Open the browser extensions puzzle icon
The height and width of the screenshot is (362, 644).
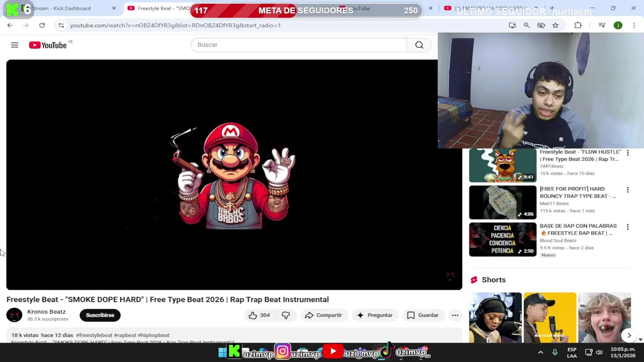pyautogui.click(x=578, y=25)
